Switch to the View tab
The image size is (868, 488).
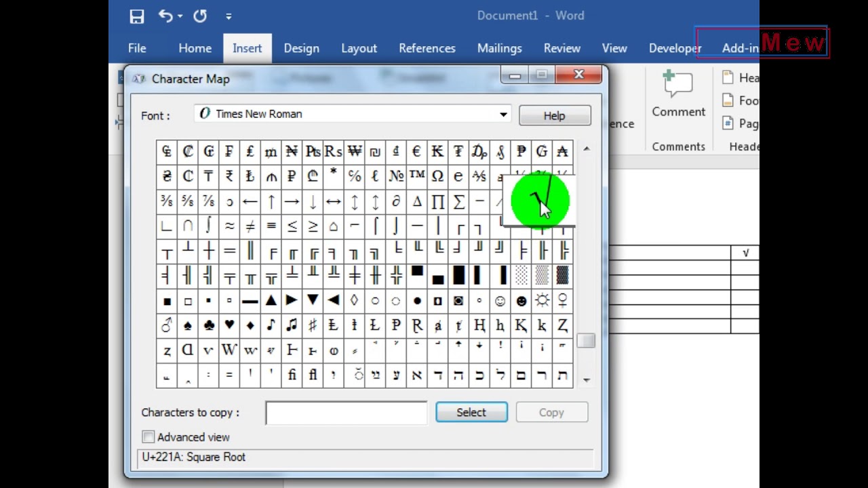[x=614, y=48]
